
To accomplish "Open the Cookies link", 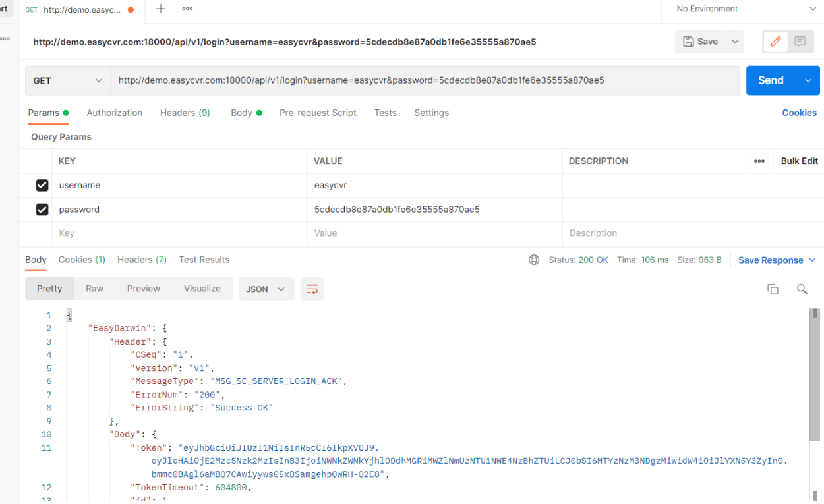I will point(799,113).
